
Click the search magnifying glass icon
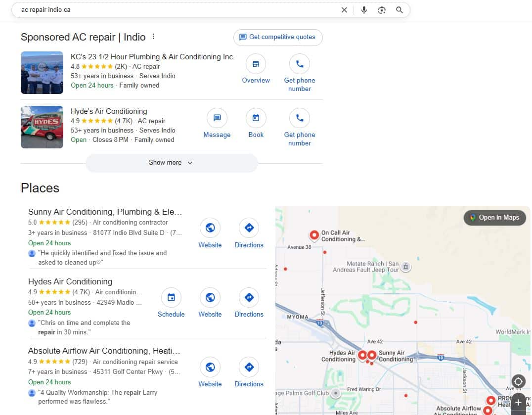399,10
